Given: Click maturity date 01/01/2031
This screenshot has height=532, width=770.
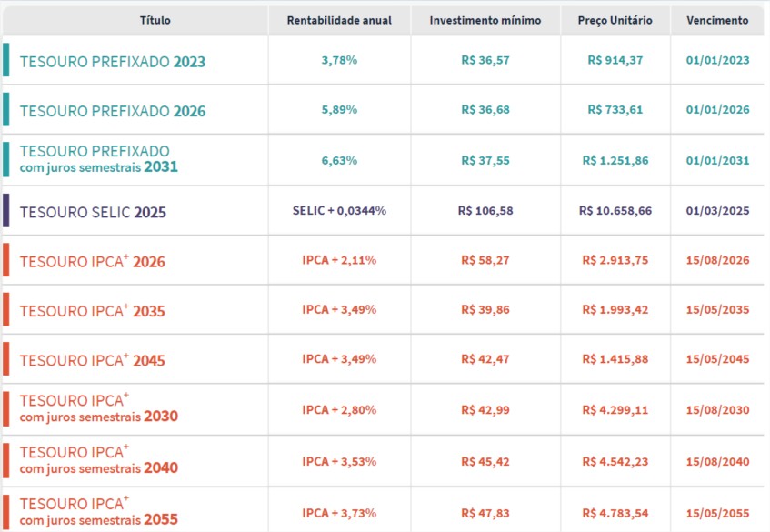Looking at the screenshot, I should point(717,160).
